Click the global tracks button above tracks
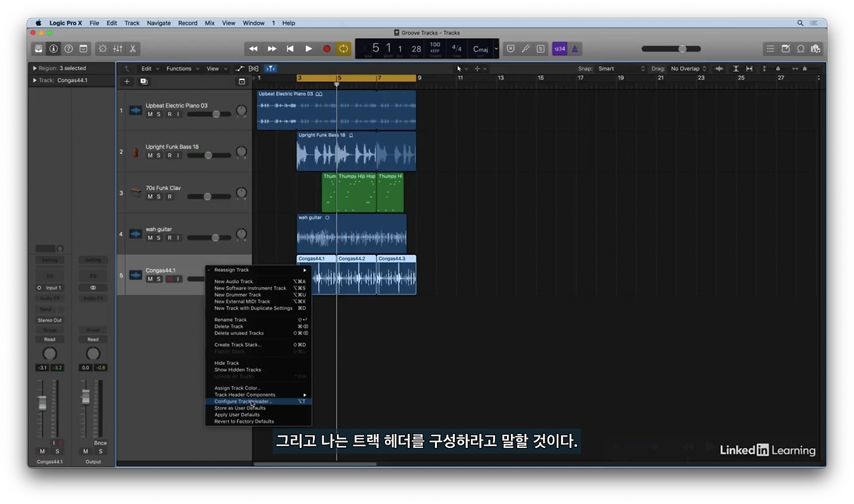Image resolution: width=854 pixels, height=504 pixels. point(242,81)
